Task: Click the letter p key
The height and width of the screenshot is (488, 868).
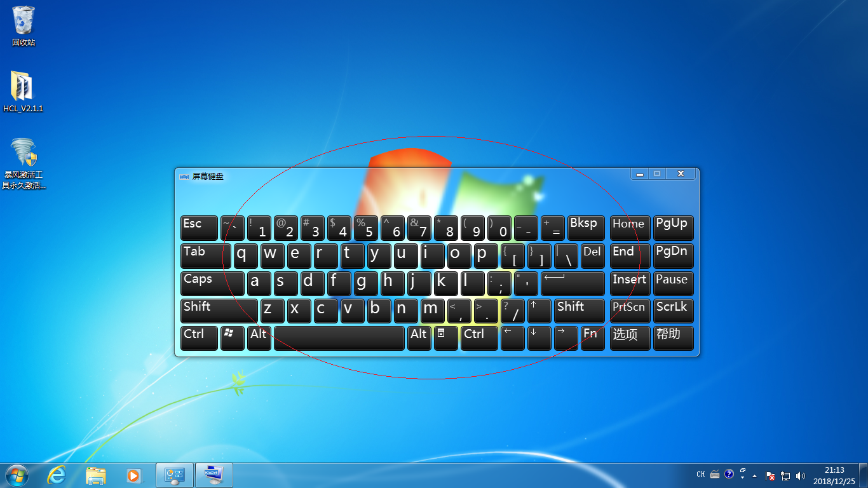Action: 485,256
